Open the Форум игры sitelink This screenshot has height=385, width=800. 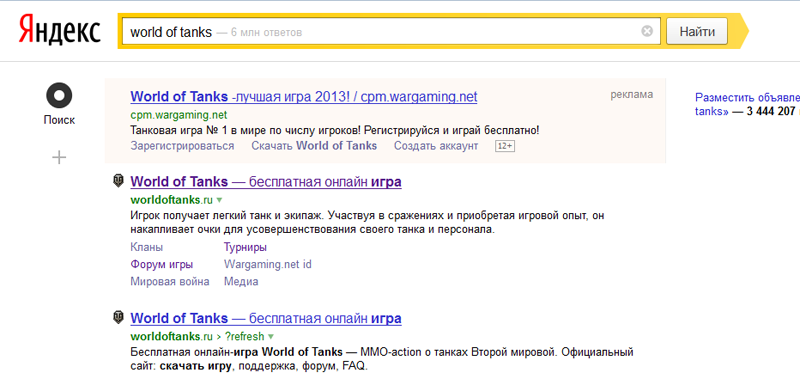pos(162,265)
